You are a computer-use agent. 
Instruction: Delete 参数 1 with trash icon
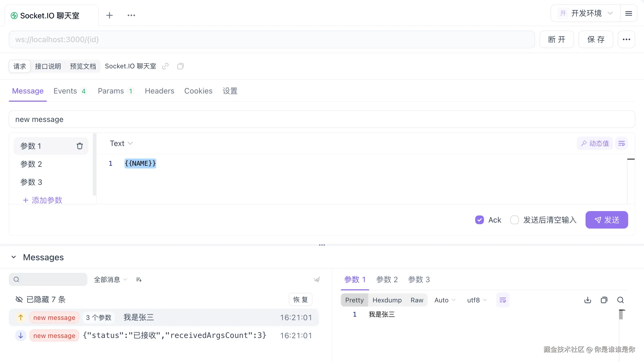pyautogui.click(x=79, y=146)
